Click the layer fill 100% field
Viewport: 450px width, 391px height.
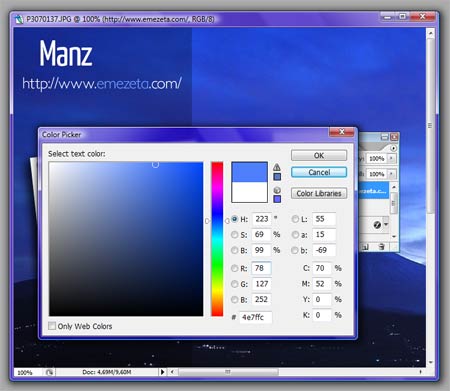[377, 174]
